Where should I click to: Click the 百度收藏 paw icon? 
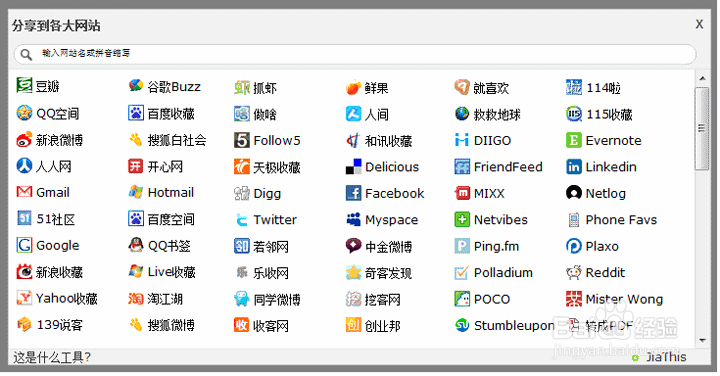(x=135, y=113)
